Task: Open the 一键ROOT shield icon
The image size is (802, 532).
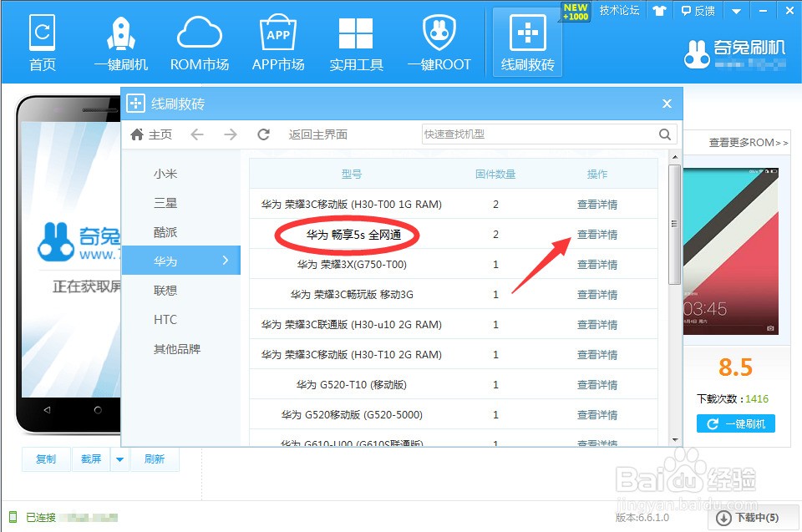Action: [x=439, y=42]
